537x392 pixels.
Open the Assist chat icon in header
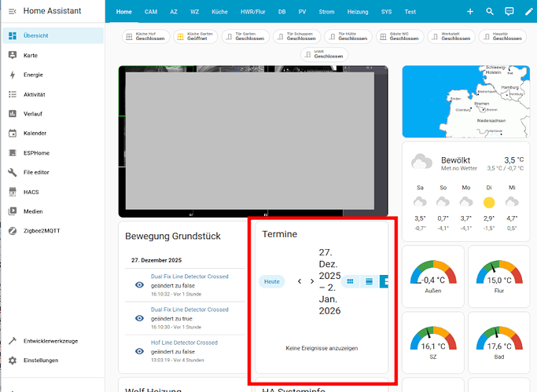pyautogui.click(x=509, y=12)
